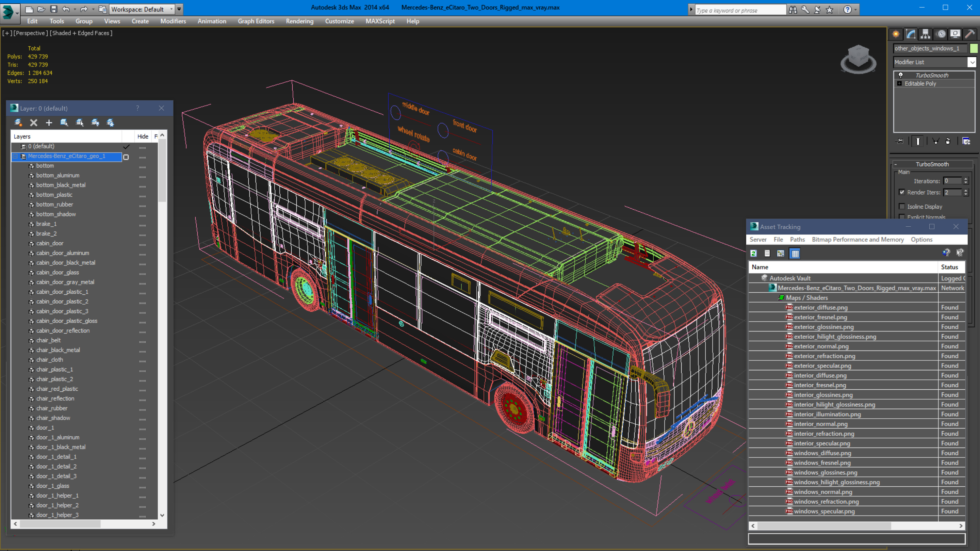Open Bitmap Performance and Memory menu

[857, 239]
